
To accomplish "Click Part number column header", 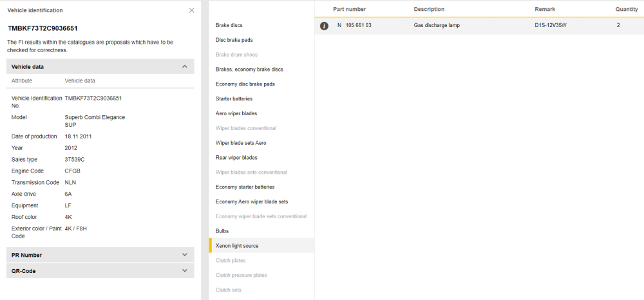I will pos(350,9).
